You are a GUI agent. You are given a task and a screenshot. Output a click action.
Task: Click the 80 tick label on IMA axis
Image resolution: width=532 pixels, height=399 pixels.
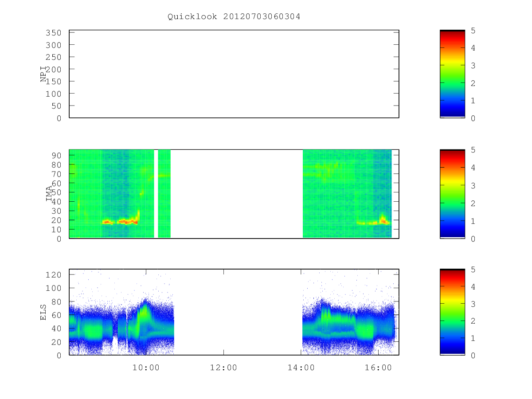click(56, 164)
